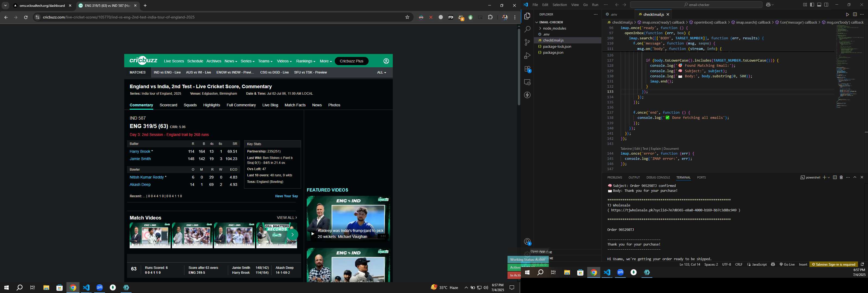Click the Cricbuzz Plus button
This screenshot has width=868, height=293.
(x=352, y=61)
